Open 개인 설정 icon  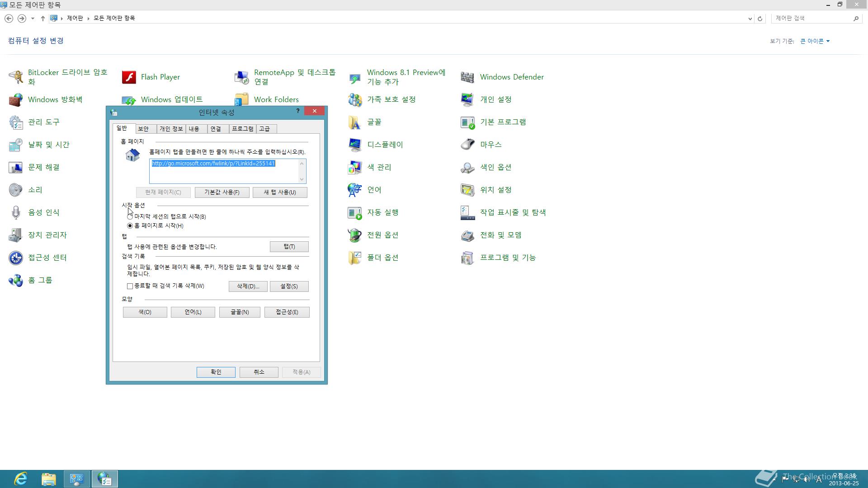tap(467, 99)
